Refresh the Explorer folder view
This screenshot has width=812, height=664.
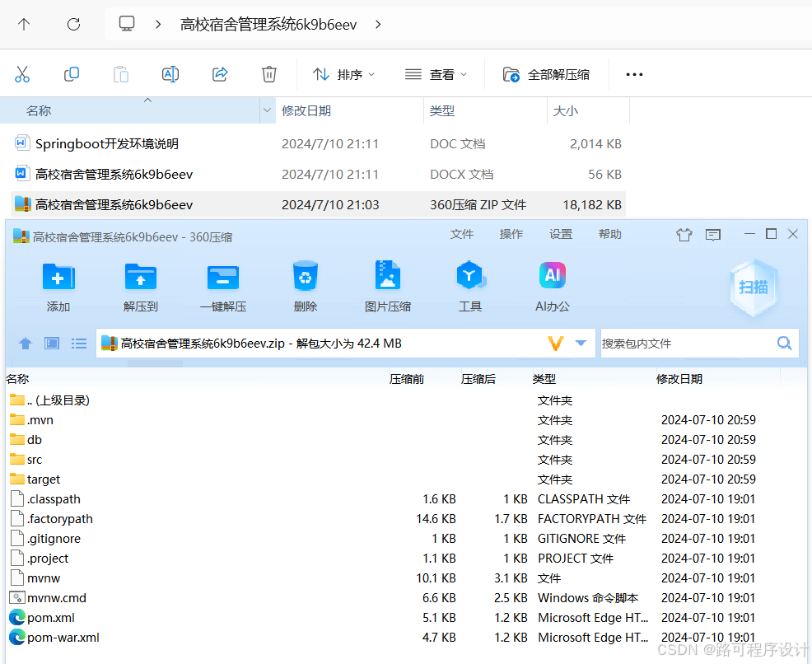click(73, 24)
